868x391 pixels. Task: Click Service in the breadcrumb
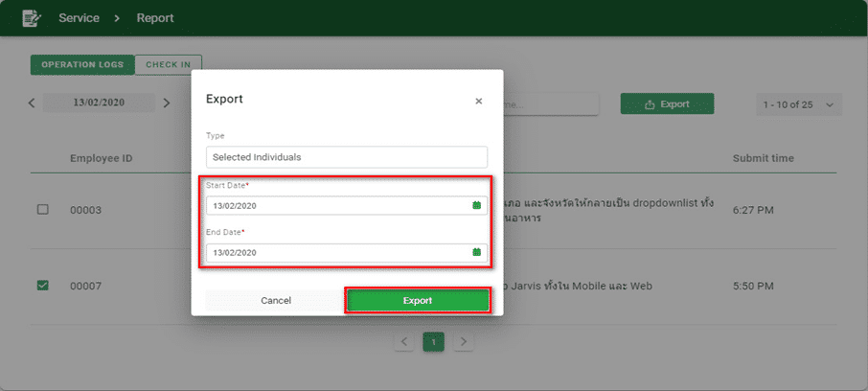click(x=80, y=17)
